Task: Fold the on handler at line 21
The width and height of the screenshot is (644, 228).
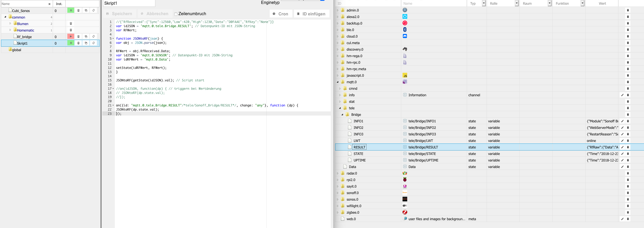Action: 113,105
